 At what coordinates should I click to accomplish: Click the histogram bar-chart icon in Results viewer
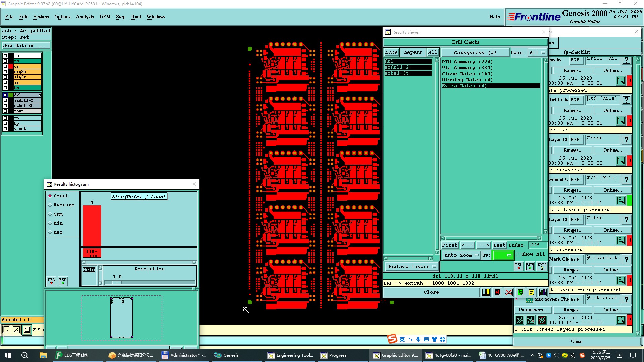point(543,292)
